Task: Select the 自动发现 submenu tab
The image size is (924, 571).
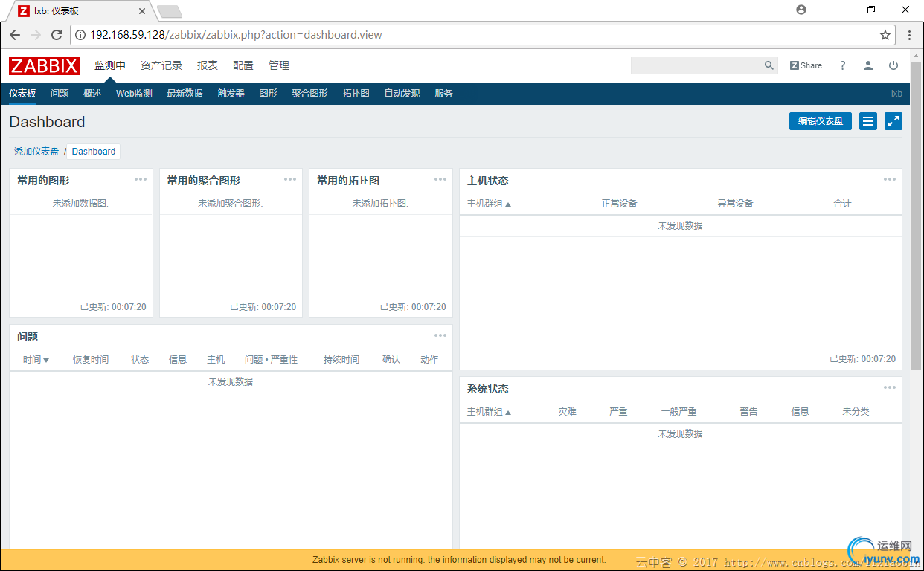Action: (x=402, y=94)
